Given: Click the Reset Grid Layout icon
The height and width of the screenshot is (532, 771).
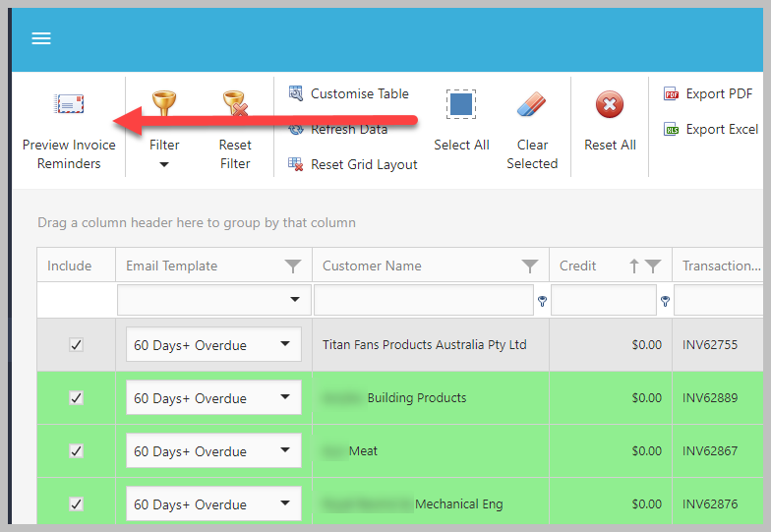Looking at the screenshot, I should [295, 163].
